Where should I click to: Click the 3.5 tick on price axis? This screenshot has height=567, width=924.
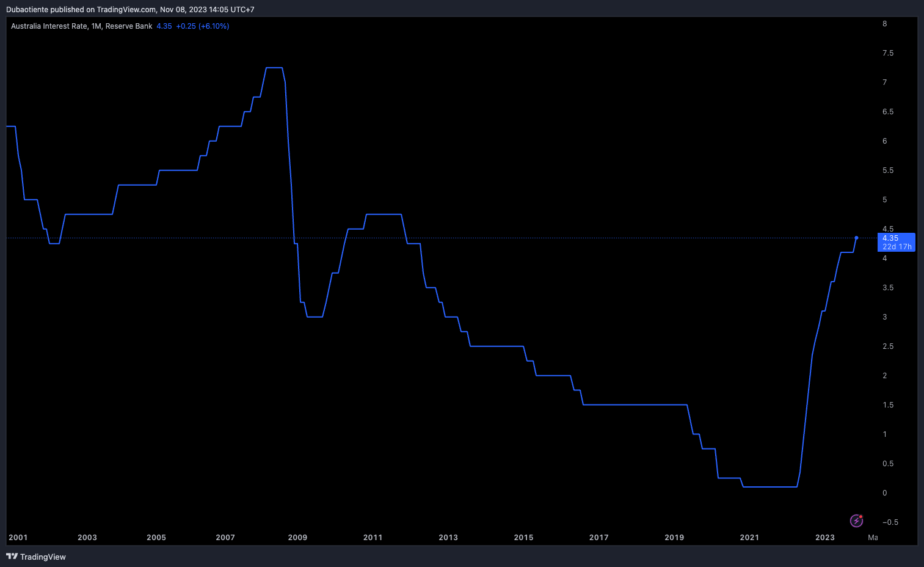[x=888, y=288]
